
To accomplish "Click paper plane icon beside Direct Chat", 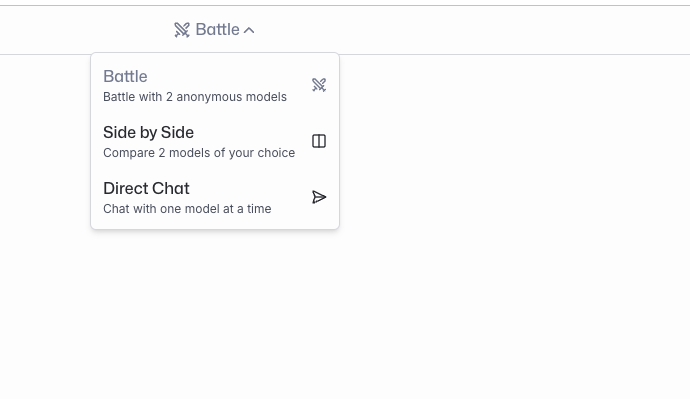I will pyautogui.click(x=319, y=197).
